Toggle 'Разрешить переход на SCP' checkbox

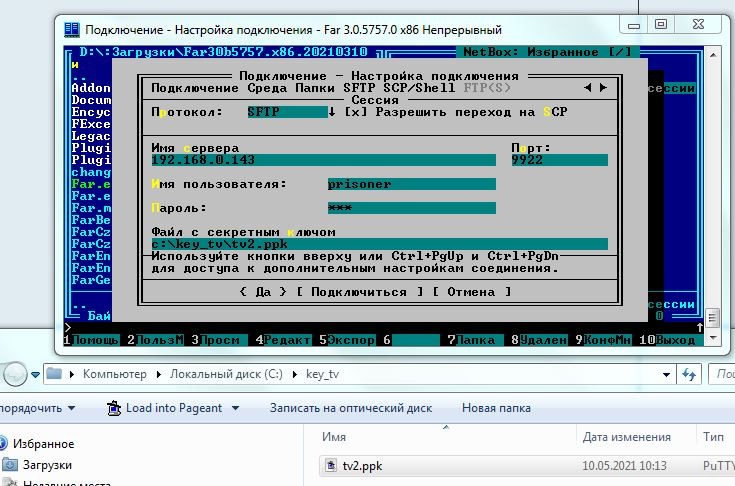[352, 112]
